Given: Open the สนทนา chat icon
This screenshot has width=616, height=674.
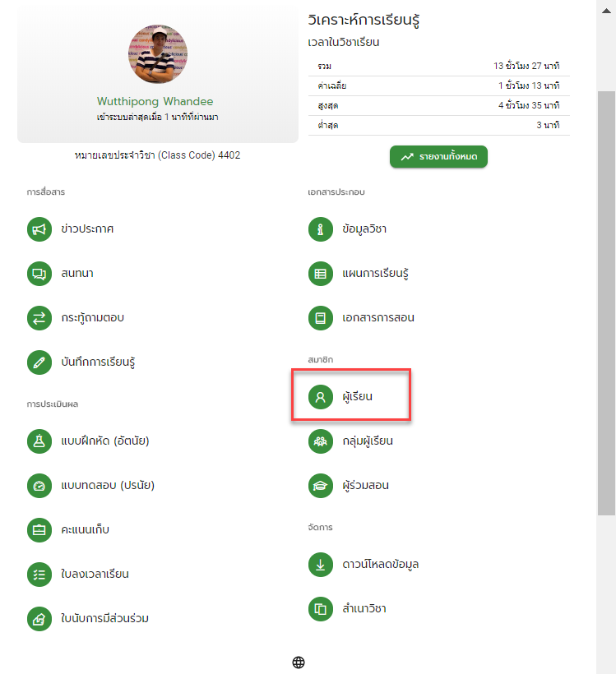Looking at the screenshot, I should [x=39, y=274].
